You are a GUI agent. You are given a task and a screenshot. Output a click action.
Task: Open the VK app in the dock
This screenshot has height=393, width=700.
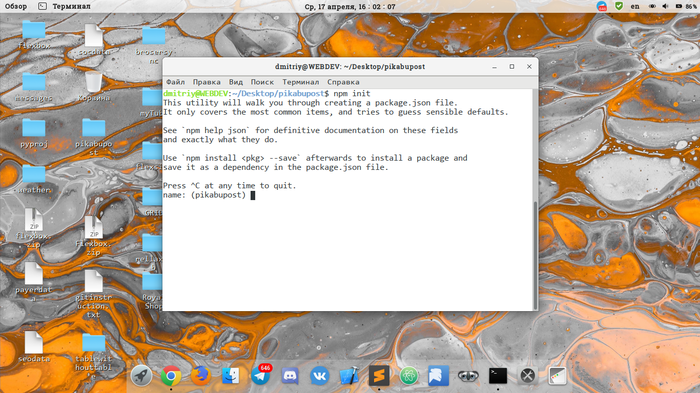(320, 376)
